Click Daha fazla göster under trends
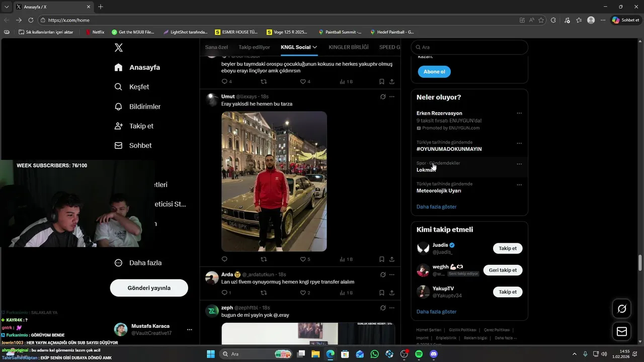 tap(436, 207)
